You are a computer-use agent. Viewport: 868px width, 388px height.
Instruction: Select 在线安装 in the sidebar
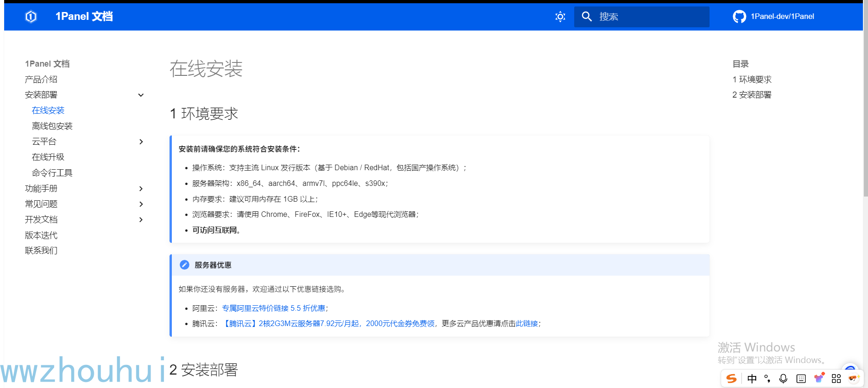48,111
